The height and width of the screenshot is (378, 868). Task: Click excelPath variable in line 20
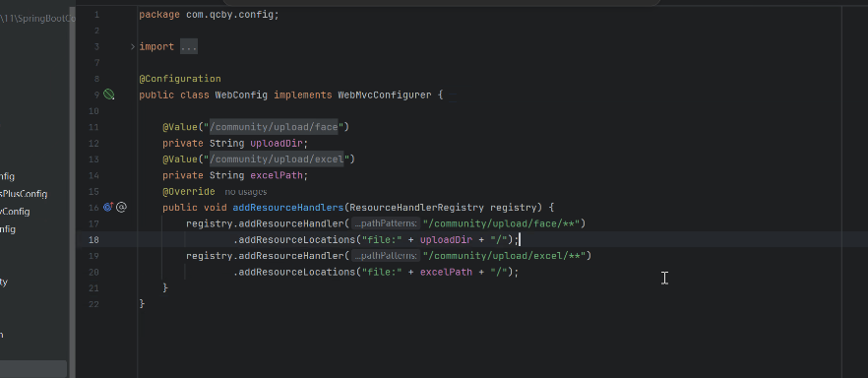coord(446,272)
